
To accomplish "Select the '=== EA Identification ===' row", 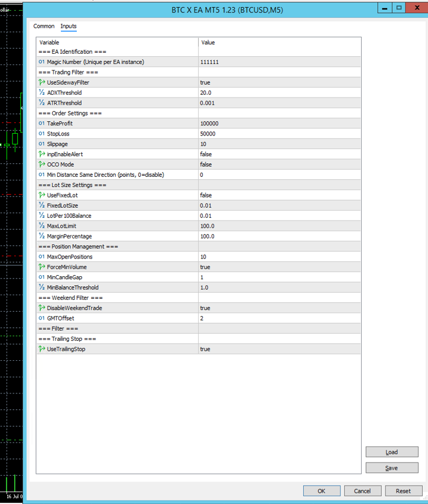I will click(x=199, y=51).
